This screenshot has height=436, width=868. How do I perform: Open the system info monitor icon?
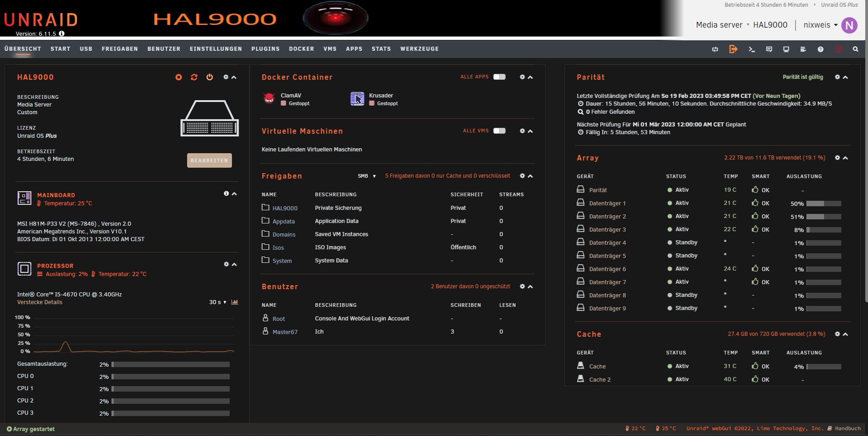coord(786,49)
